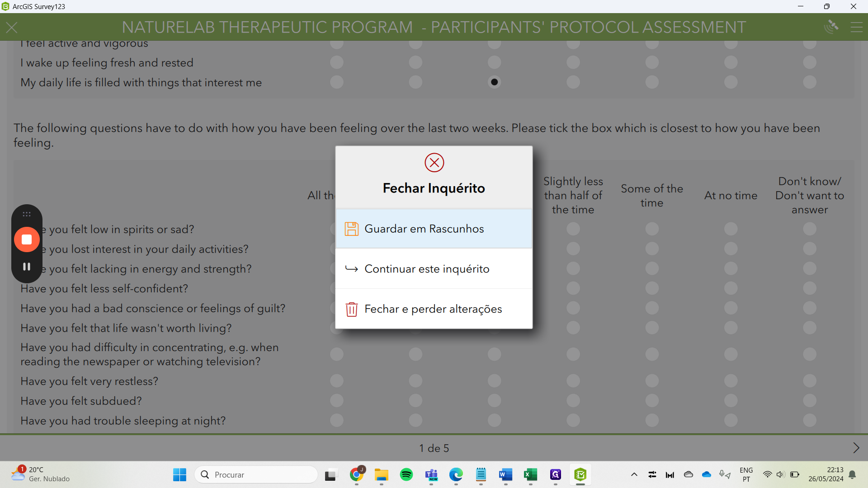
Task: Close the survey with the header X icon
Action: (12, 28)
